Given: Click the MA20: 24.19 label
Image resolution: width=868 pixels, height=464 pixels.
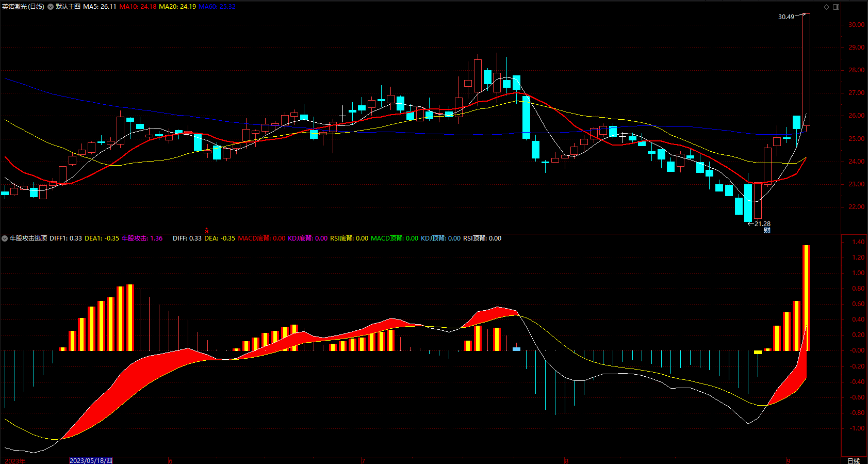Looking at the screenshot, I should pyautogui.click(x=177, y=7).
